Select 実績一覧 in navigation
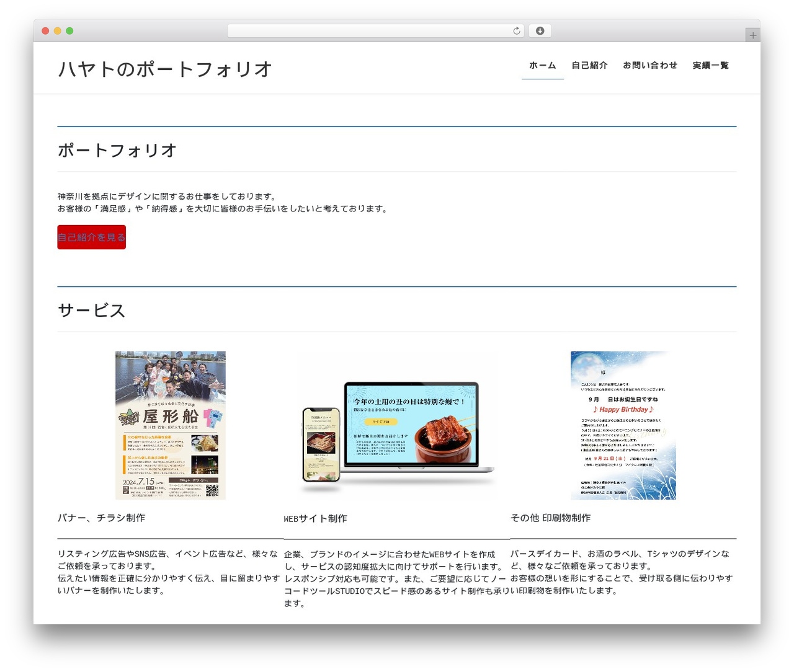This screenshot has height=672, width=794. coord(711,66)
